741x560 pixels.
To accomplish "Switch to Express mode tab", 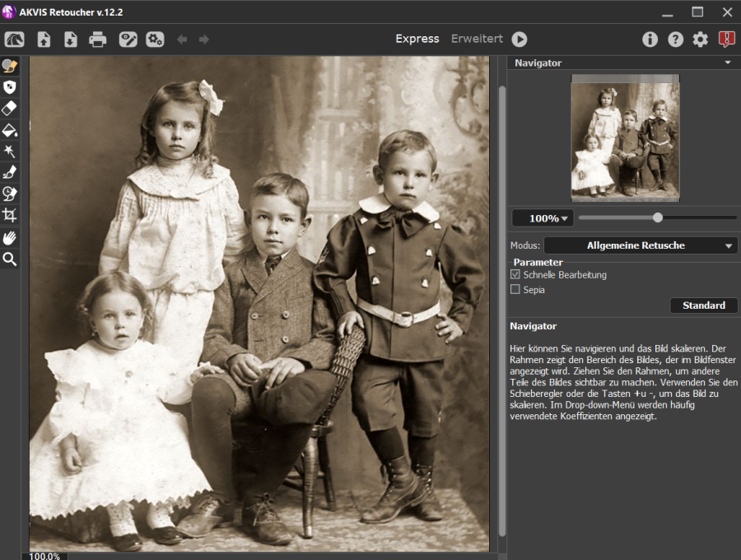I will point(417,39).
